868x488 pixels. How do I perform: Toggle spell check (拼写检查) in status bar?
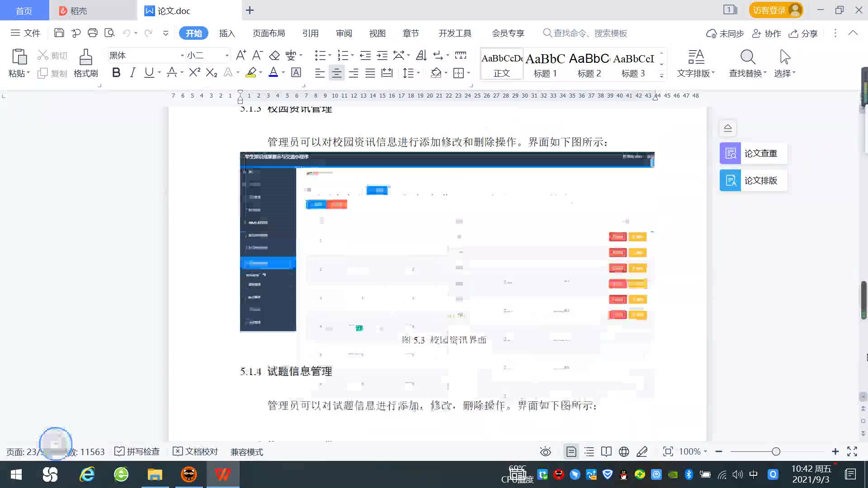click(137, 451)
